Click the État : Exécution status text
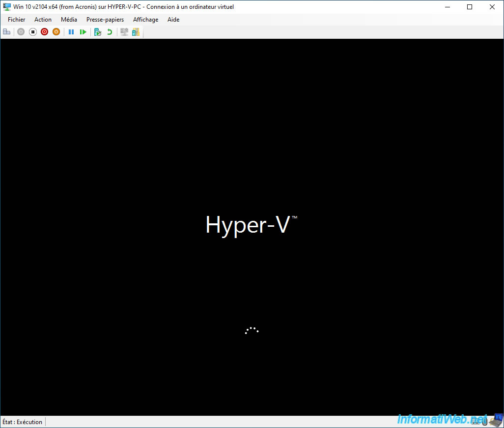 point(22,422)
